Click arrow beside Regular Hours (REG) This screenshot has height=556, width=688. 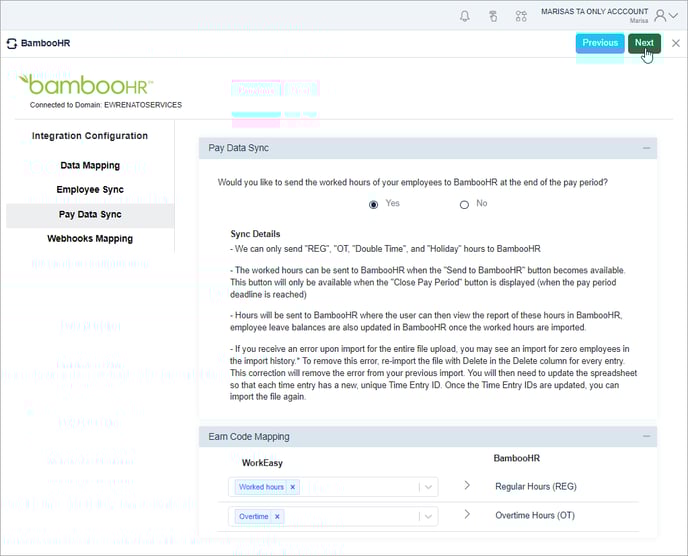467,485
